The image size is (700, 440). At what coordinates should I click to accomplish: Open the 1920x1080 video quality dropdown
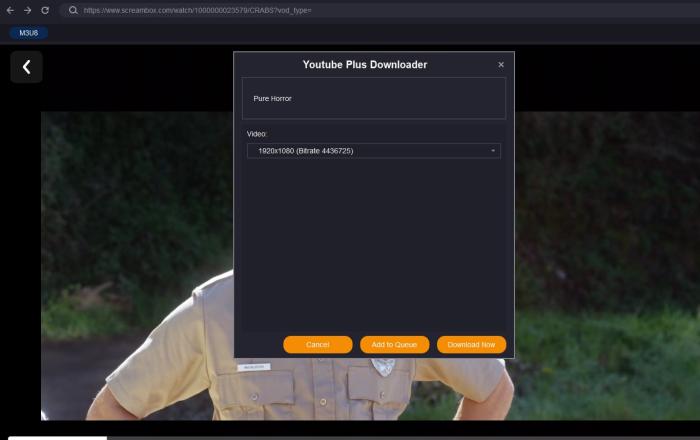(374, 151)
